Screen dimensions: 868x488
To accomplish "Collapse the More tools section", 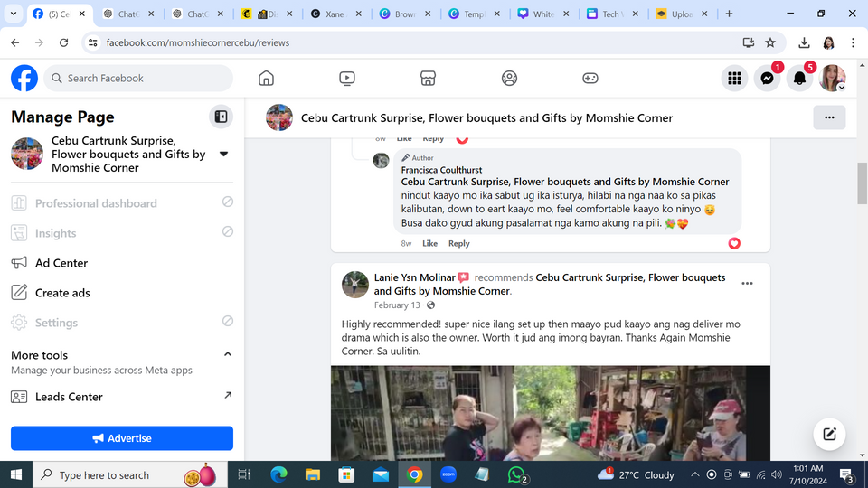I will tap(228, 354).
